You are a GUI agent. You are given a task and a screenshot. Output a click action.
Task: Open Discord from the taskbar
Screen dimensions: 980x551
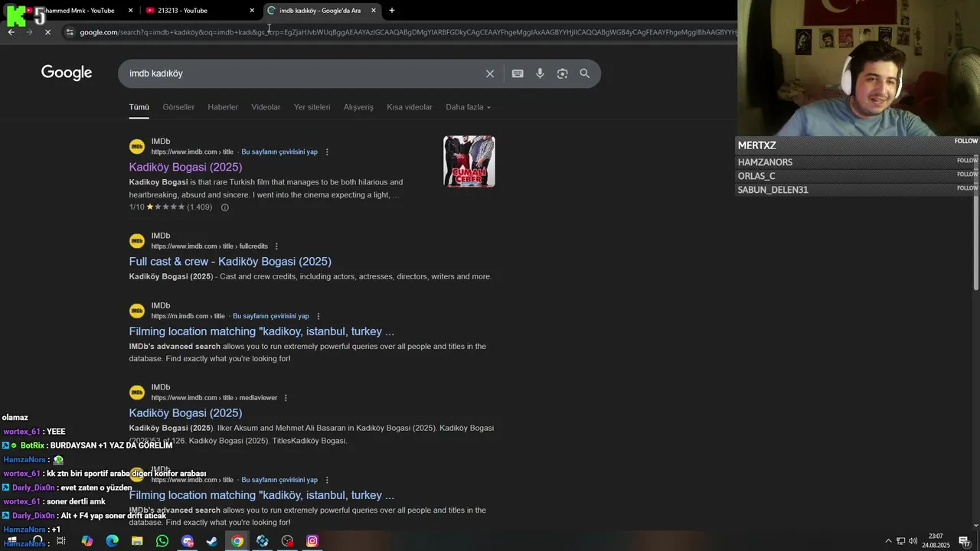(188, 541)
